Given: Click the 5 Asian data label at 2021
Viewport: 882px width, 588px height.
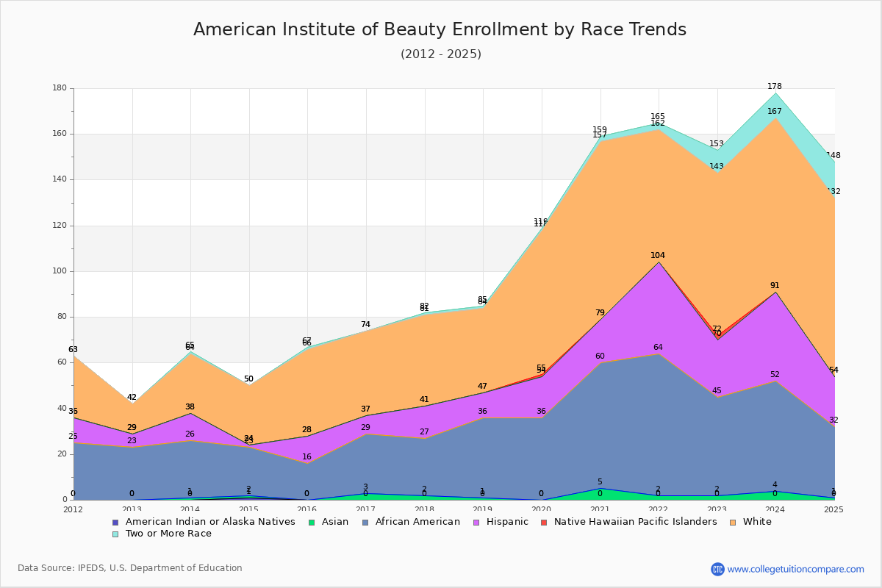Looking at the screenshot, I should [x=600, y=483].
